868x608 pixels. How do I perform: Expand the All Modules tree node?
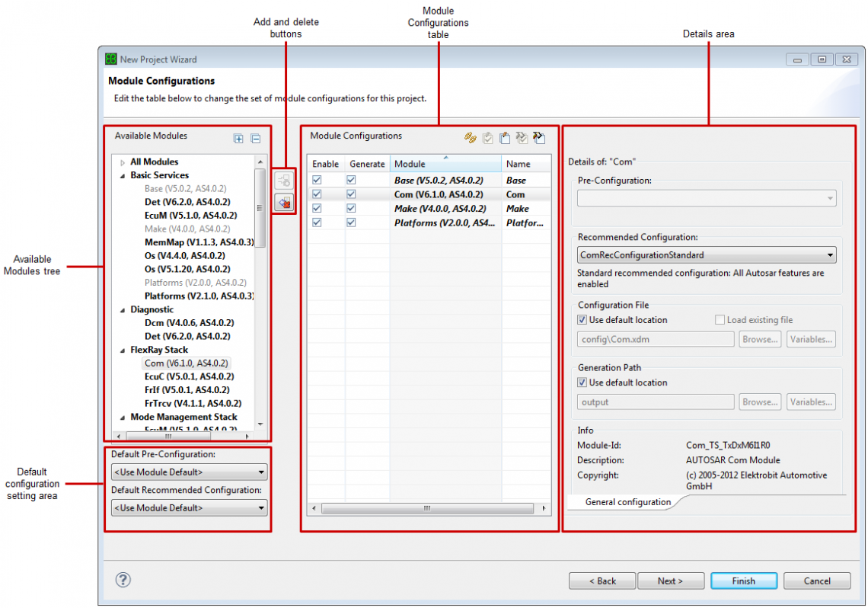click(123, 162)
